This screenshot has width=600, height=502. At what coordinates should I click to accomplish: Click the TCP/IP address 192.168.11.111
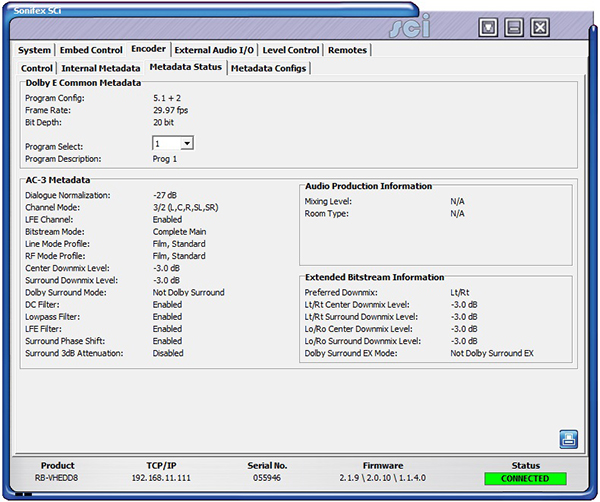(x=161, y=478)
